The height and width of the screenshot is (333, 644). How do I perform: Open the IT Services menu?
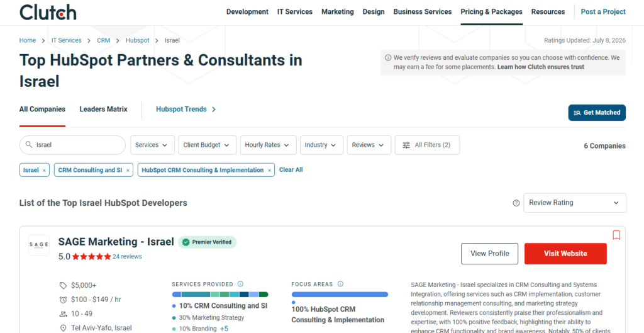coord(294,12)
